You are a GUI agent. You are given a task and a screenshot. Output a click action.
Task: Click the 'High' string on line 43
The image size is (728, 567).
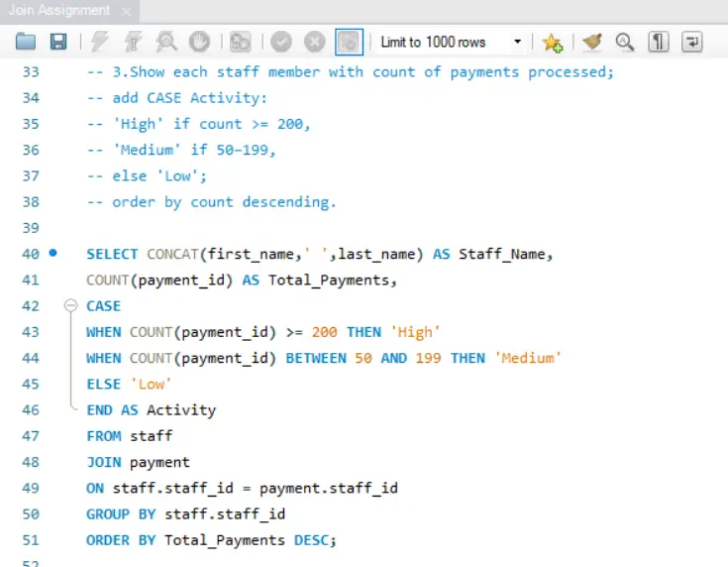[x=415, y=332]
